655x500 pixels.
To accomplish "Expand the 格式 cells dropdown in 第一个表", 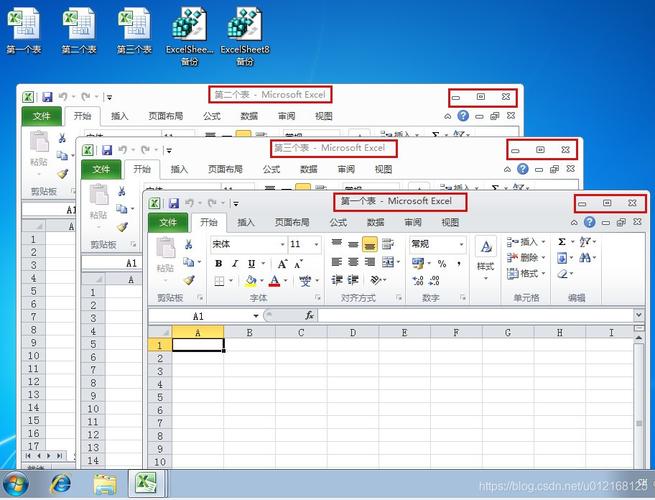I will [x=543, y=274].
